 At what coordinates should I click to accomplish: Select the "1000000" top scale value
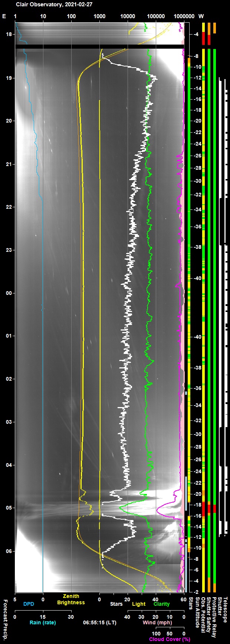tap(184, 16)
